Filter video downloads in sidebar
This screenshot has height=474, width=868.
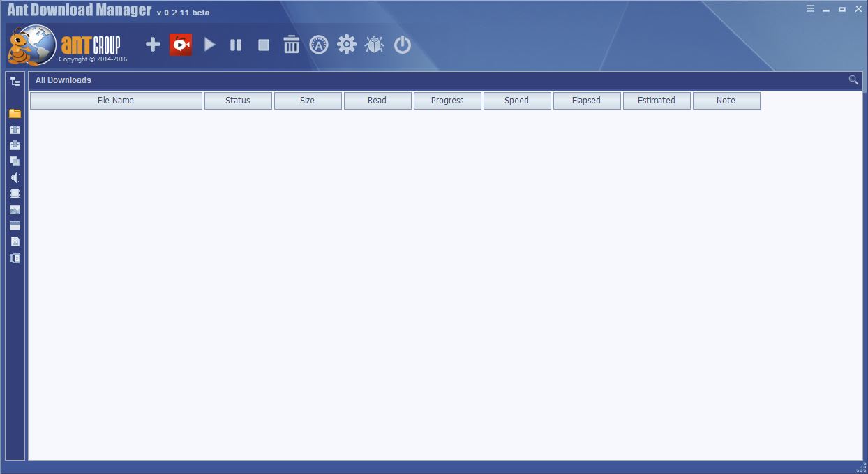(x=14, y=193)
